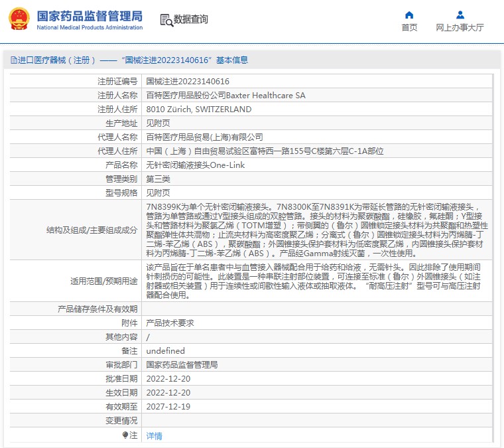This screenshot has width=504, height=448.
Task: Click the 注册证编号 row label
Action: 117,82
